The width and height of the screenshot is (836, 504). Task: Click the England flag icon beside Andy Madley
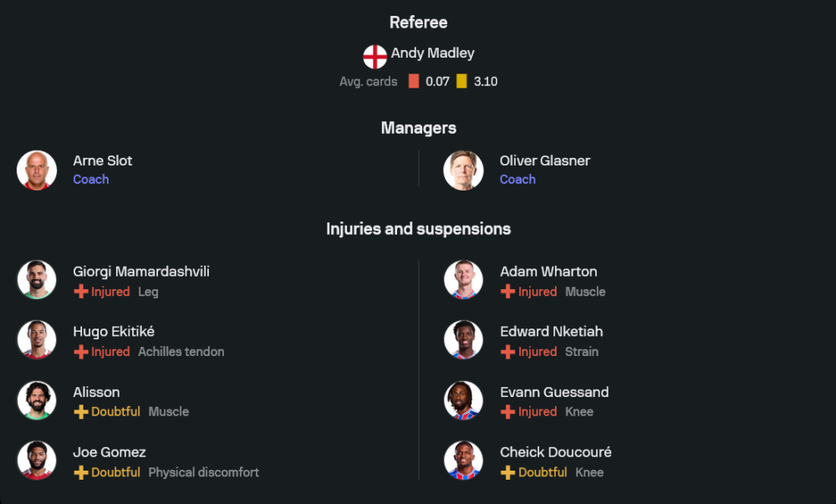[375, 57]
